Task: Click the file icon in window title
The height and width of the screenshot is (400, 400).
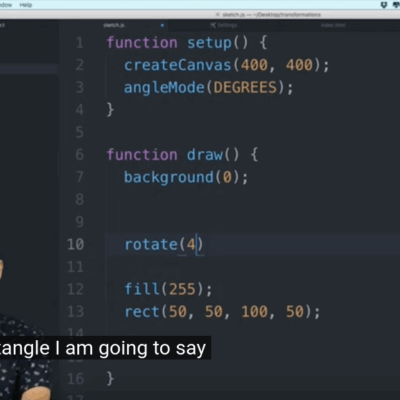Action: click(218, 15)
